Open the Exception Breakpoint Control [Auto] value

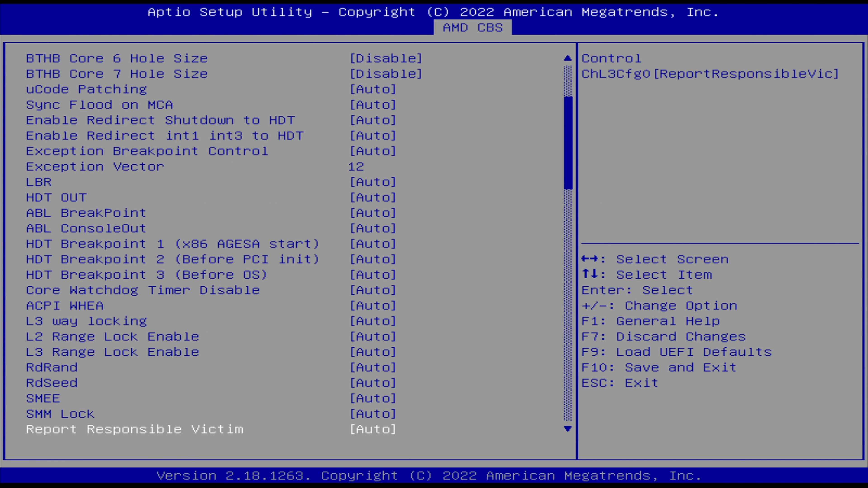tap(373, 151)
